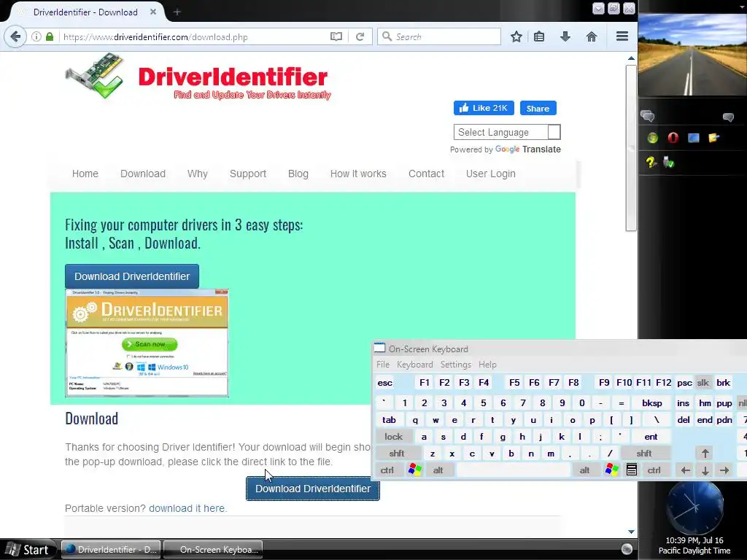This screenshot has height=560, width=747.
Task: Open the User Login link
Action: tap(491, 174)
